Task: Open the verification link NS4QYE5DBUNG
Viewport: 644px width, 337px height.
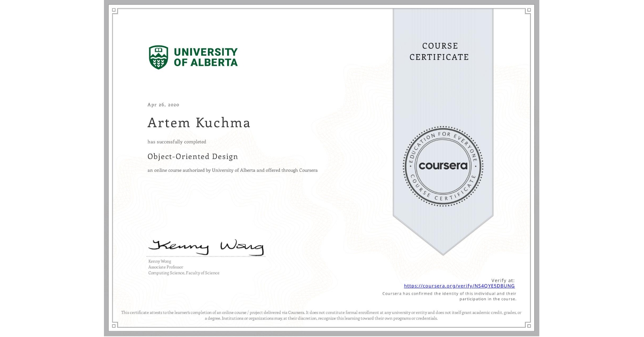Action: [x=459, y=286]
